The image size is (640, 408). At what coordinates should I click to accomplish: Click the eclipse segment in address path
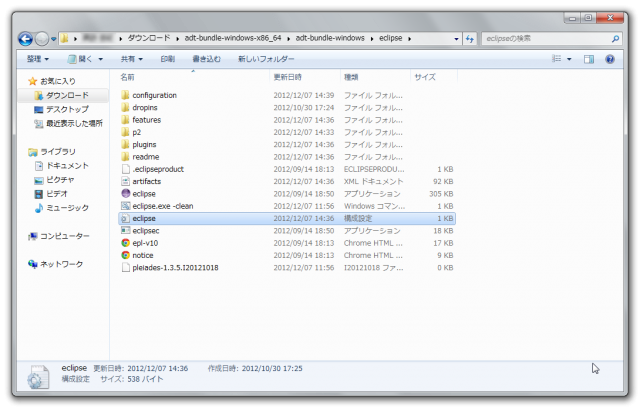[x=390, y=38]
